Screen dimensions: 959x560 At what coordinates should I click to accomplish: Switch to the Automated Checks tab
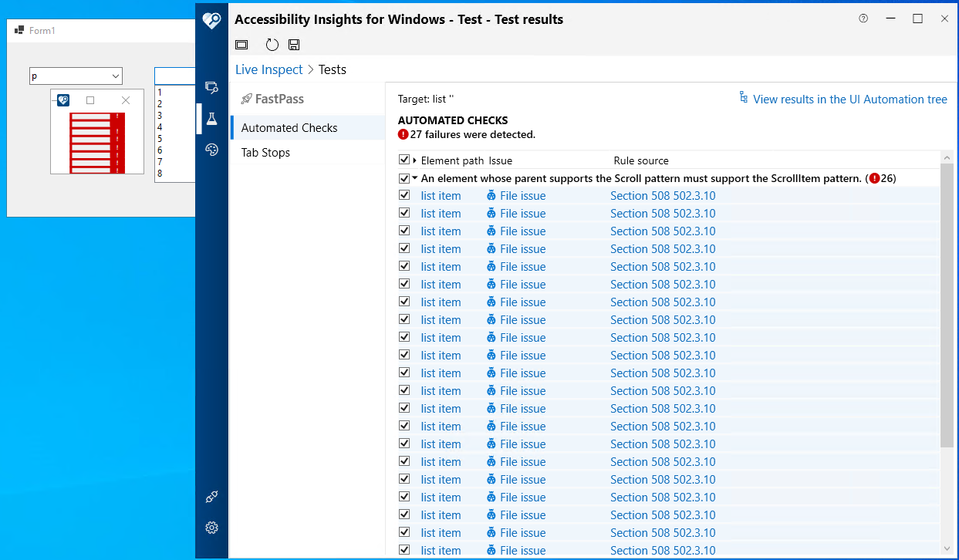click(x=307, y=128)
